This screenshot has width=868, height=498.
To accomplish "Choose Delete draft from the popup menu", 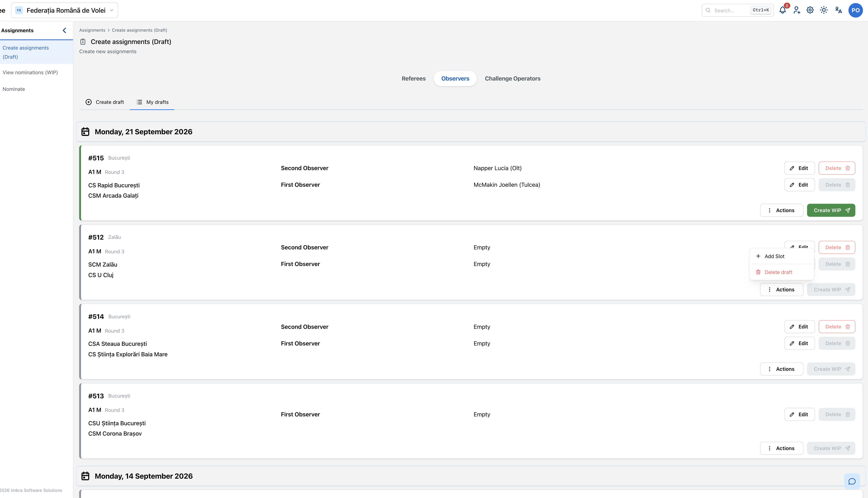I will pos(782,272).
